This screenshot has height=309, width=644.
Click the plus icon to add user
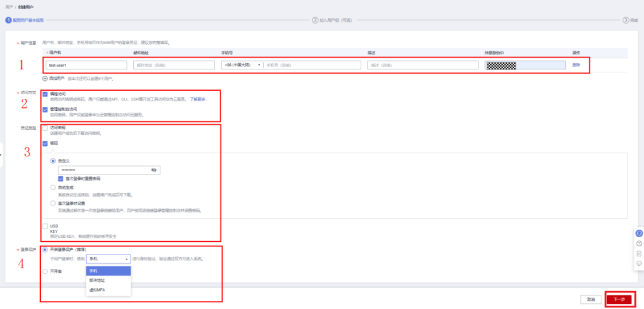tap(45, 78)
